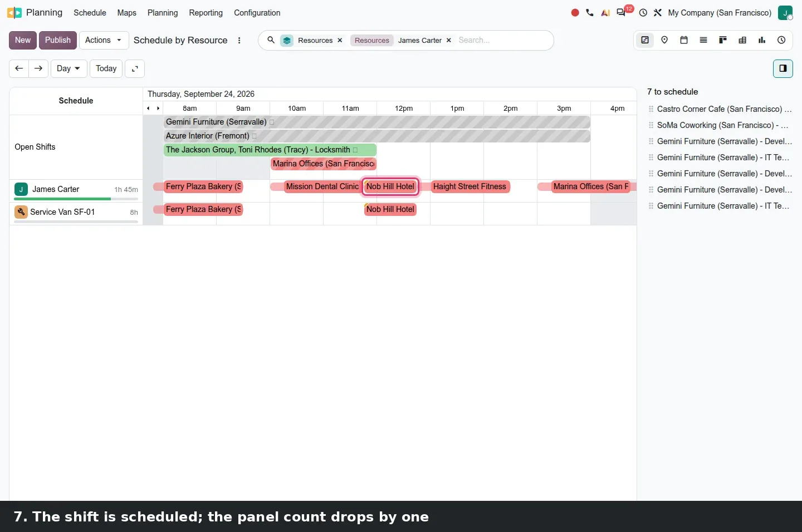
Task: Open the activities clock icon in navbar
Action: [643, 13]
